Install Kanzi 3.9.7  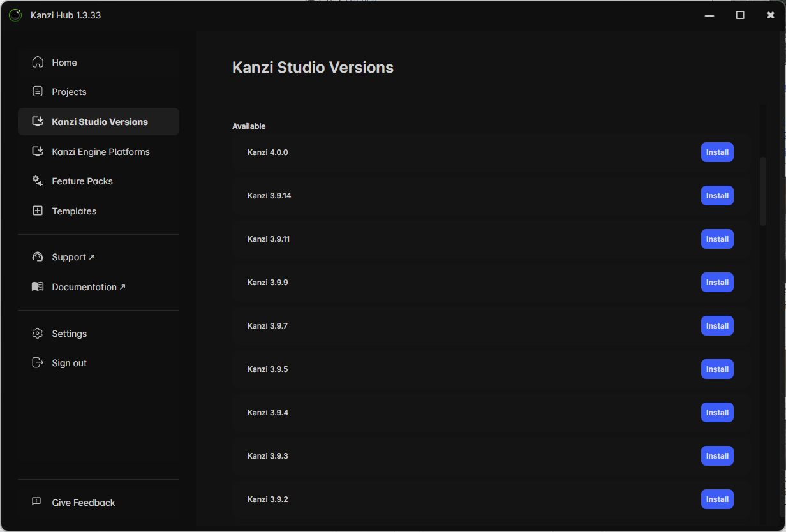[x=717, y=326]
